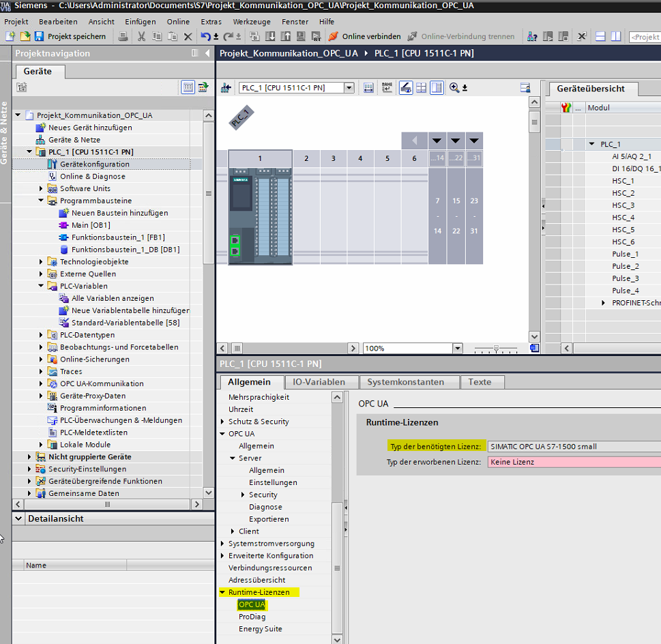Viewport: 661px width, 644px height.
Task: Cut selection with the scissors icon
Action: tap(142, 37)
